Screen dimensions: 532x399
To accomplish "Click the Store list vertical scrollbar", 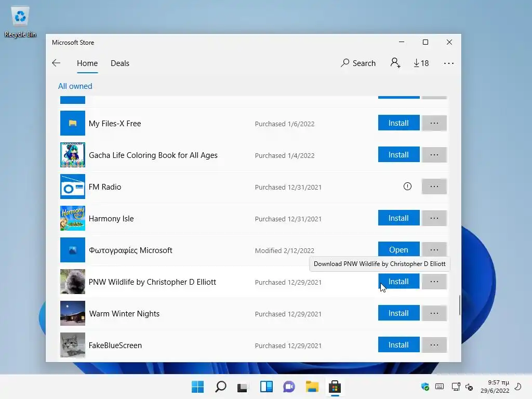I will coord(459,304).
